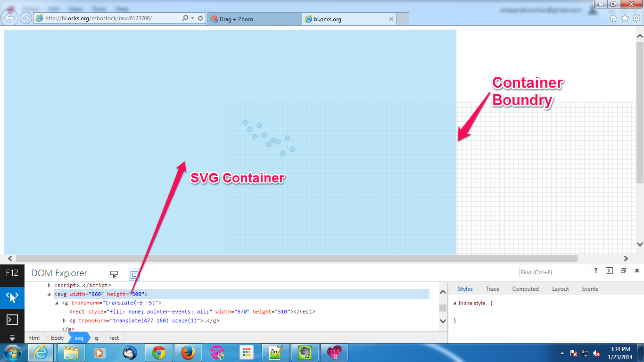
Task: Collapse the svg node in the DOM tree
Action: click(49, 294)
